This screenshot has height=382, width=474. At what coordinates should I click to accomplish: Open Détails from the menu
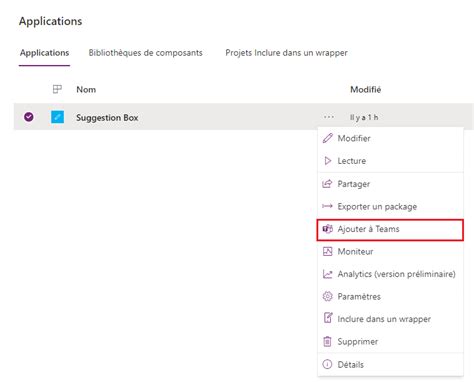[390, 364]
